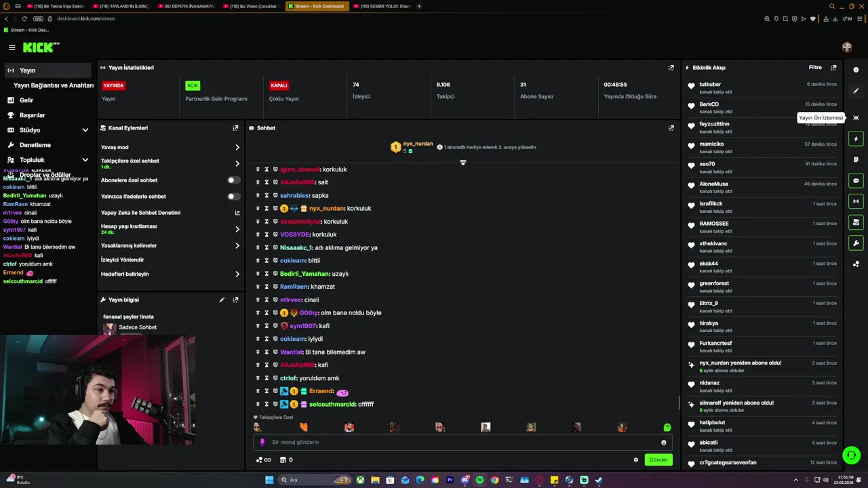Click the three-dots icon at the rail bottom
The width and height of the screenshot is (868, 488).
pos(856,264)
